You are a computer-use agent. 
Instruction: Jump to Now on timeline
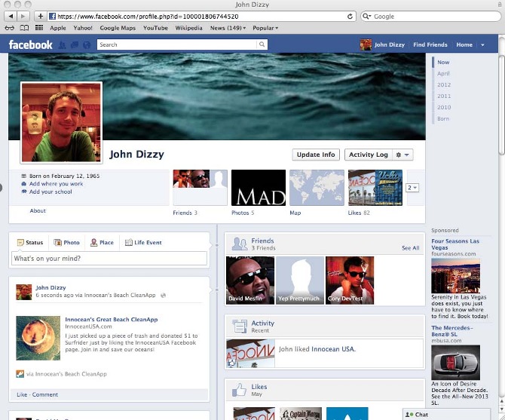pos(443,62)
